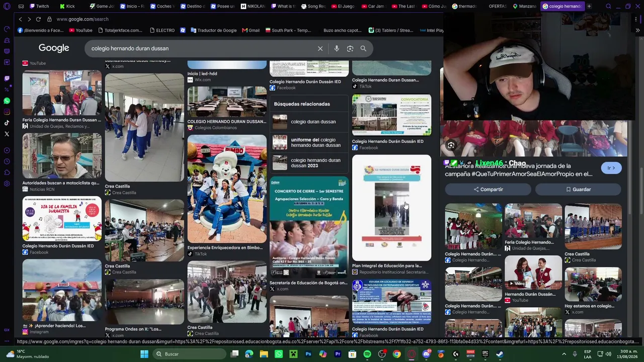
Task: Go back to the previous page
Action: [20, 19]
